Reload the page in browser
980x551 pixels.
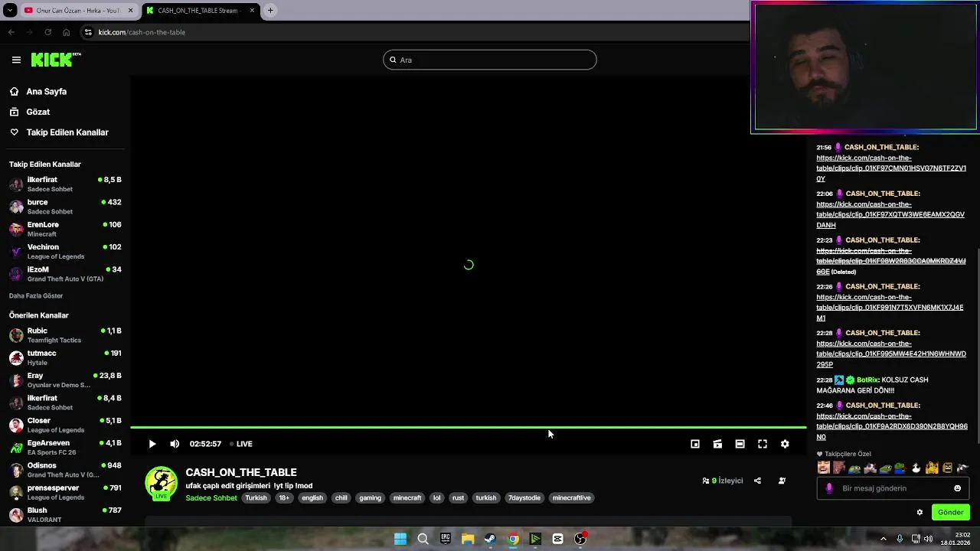pos(47,32)
